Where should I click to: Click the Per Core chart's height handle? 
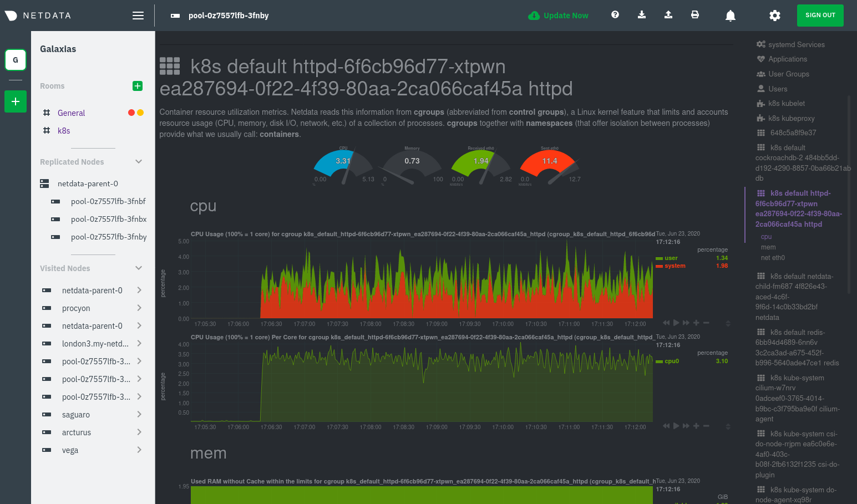(x=728, y=426)
